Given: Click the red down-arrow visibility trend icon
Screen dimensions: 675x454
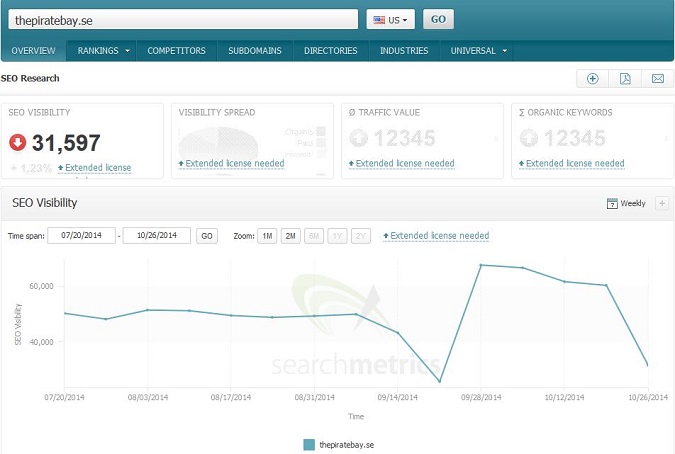Looking at the screenshot, I should 17,143.
